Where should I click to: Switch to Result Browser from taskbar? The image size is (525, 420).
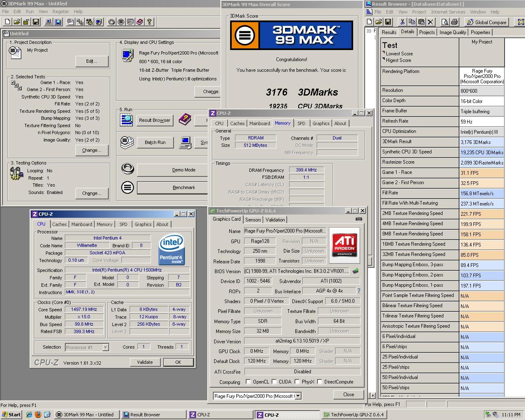click(x=153, y=415)
